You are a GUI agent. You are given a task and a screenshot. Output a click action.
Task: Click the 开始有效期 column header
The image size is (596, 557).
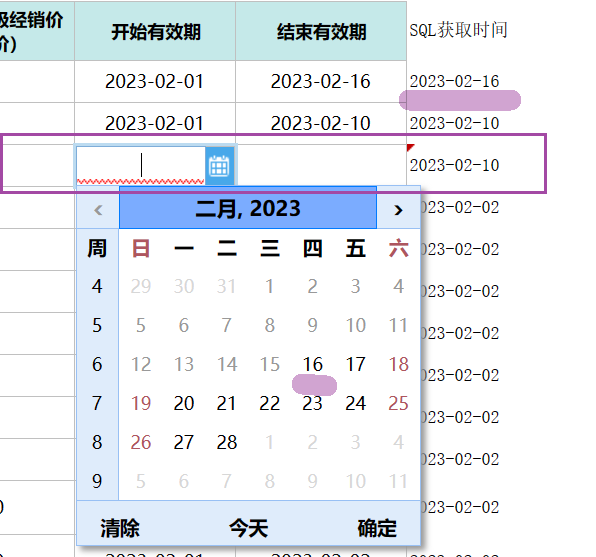(155, 31)
